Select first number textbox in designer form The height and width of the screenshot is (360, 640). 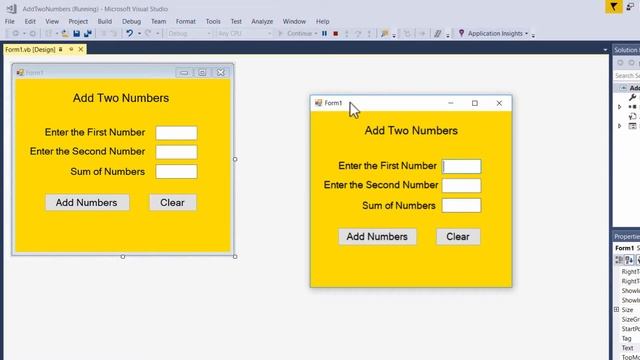click(176, 133)
